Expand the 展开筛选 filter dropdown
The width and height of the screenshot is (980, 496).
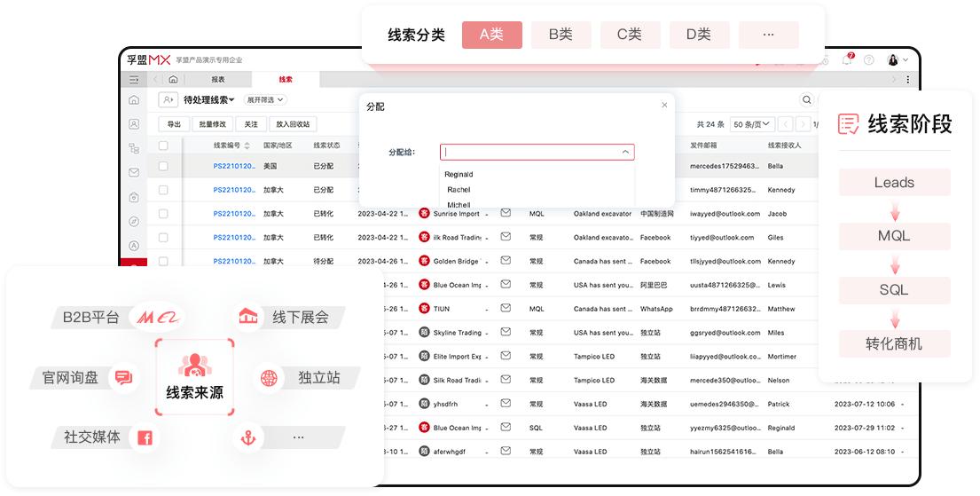tap(266, 100)
